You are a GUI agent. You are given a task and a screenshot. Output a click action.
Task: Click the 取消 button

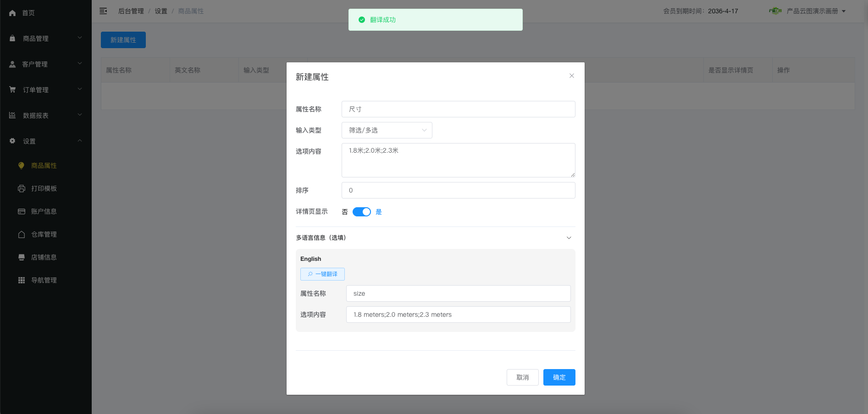[523, 377]
